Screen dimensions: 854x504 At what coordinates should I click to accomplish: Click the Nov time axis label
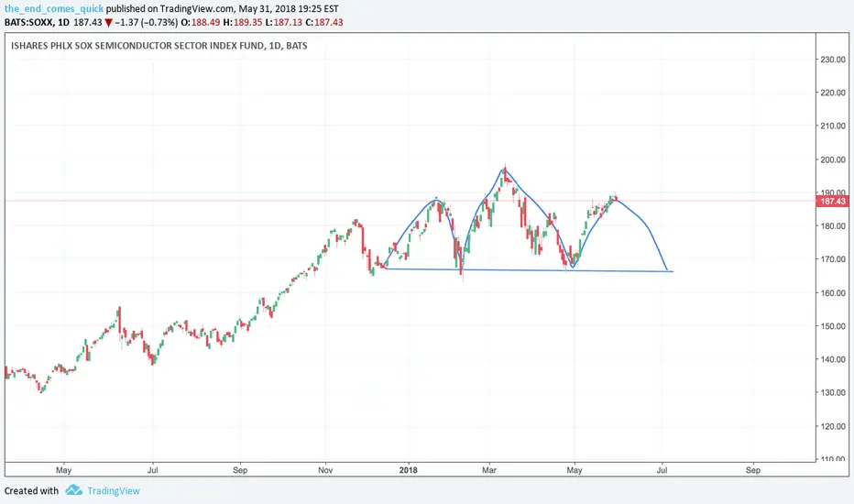point(325,470)
